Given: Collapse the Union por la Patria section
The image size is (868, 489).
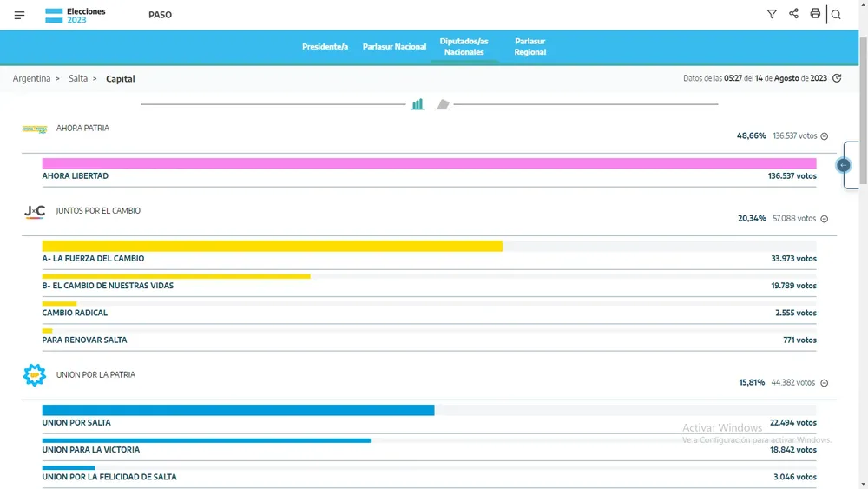Looking at the screenshot, I should click(824, 383).
